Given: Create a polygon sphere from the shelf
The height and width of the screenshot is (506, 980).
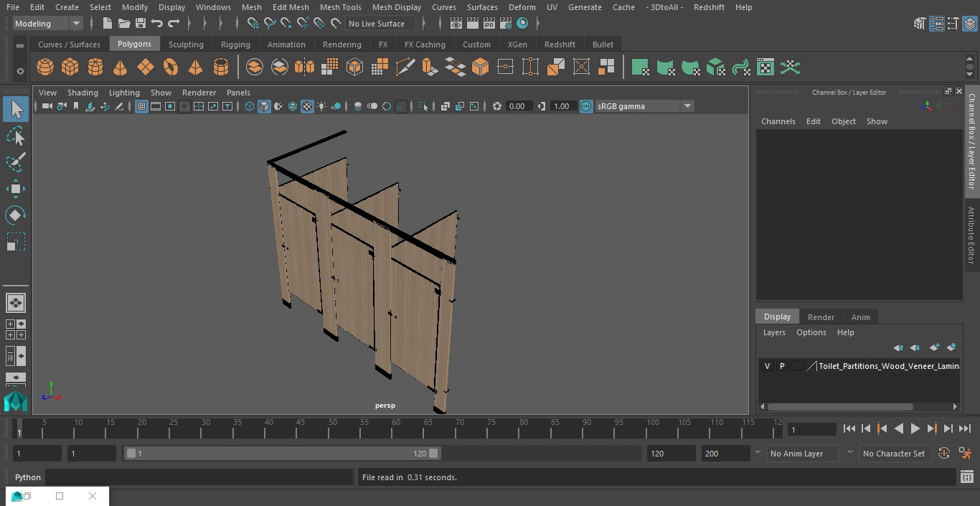Looking at the screenshot, I should coord(45,67).
